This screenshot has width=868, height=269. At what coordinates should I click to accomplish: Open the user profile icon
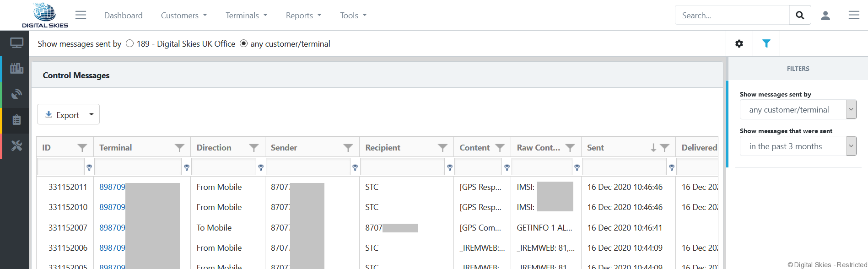(x=825, y=16)
